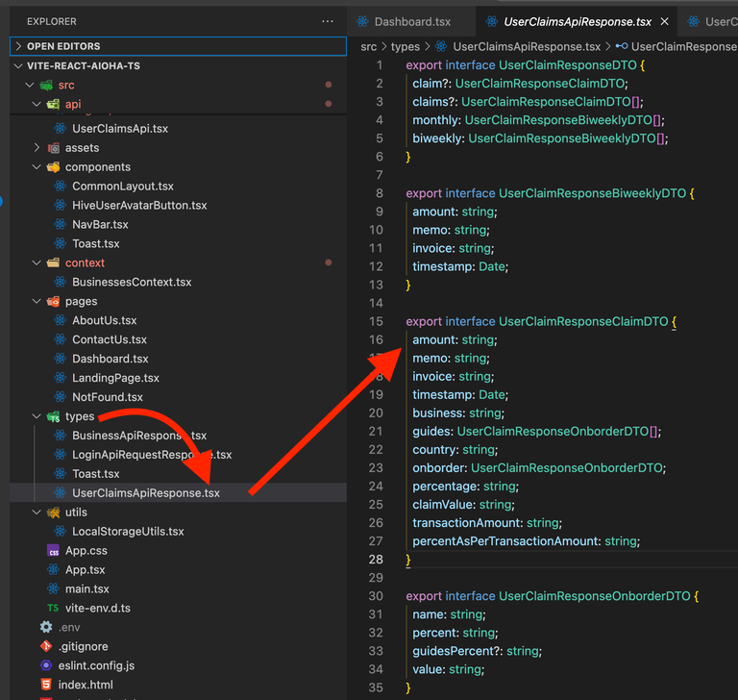Click UserClaimsApiResponse.tsx breadcrumb segment

click(x=527, y=47)
